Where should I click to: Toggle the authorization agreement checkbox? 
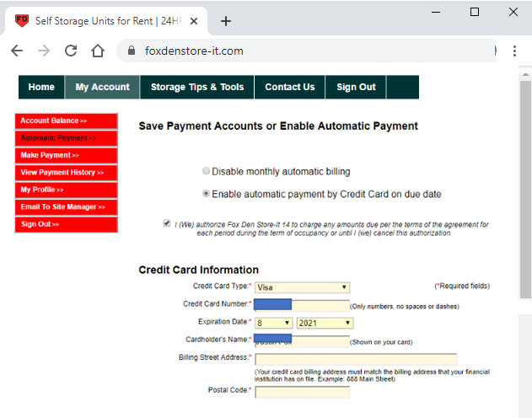pyautogui.click(x=166, y=223)
